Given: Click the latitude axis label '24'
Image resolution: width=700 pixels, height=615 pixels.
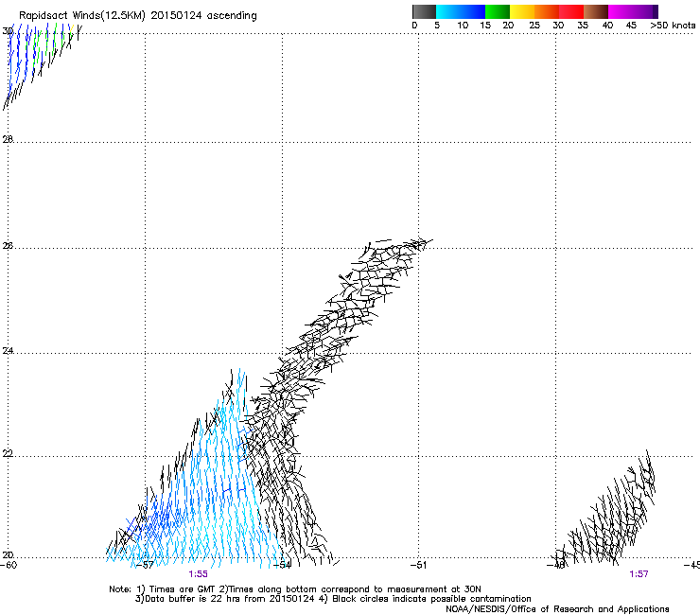Looking at the screenshot, I should point(8,351).
